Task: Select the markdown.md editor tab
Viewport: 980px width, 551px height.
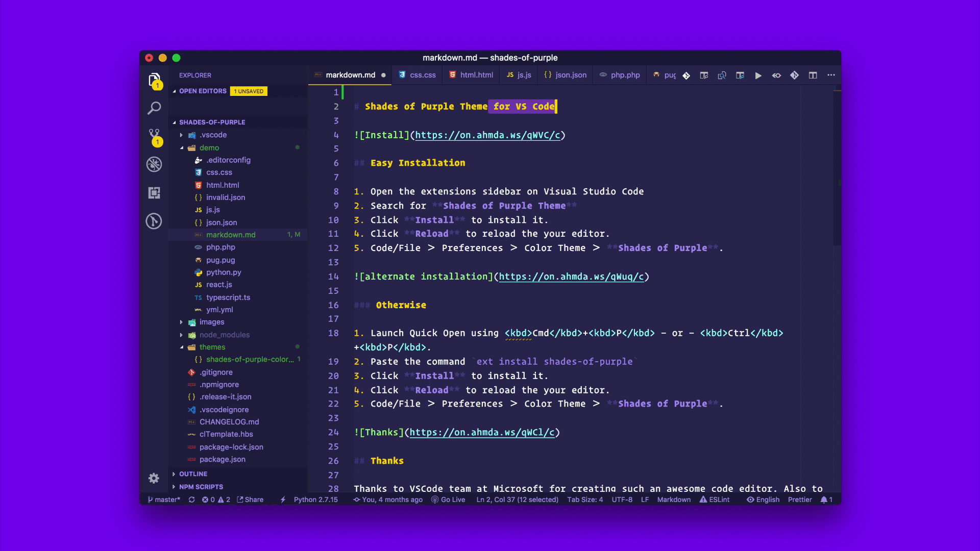Action: point(350,74)
